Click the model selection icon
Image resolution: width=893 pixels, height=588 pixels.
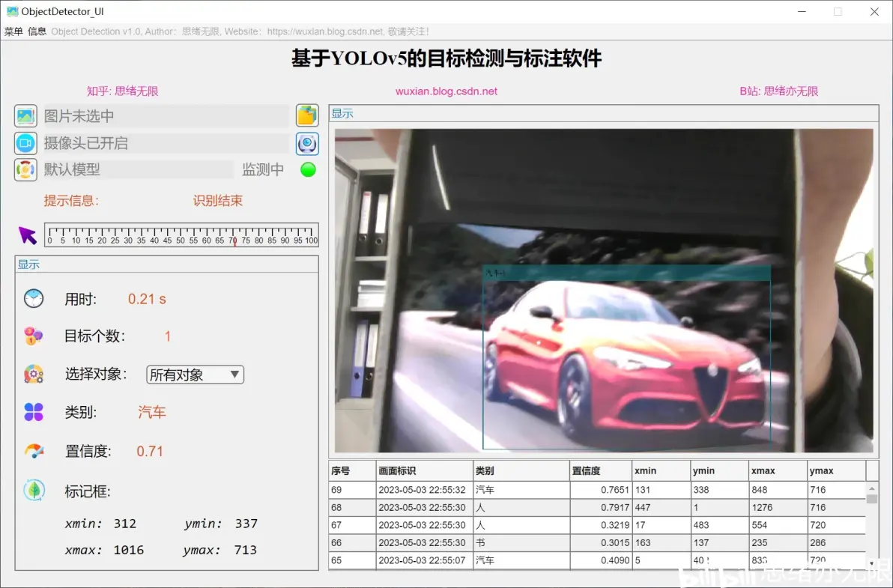click(x=25, y=169)
